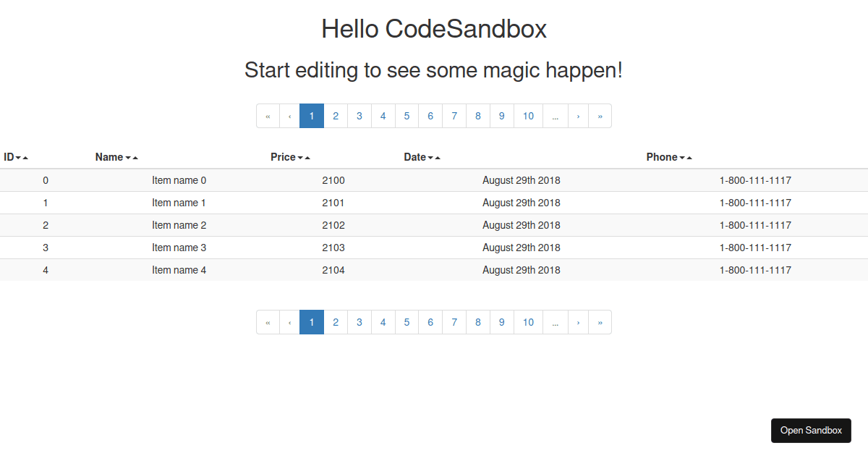
Task: Sort the ID column ascending
Action: (x=27, y=156)
